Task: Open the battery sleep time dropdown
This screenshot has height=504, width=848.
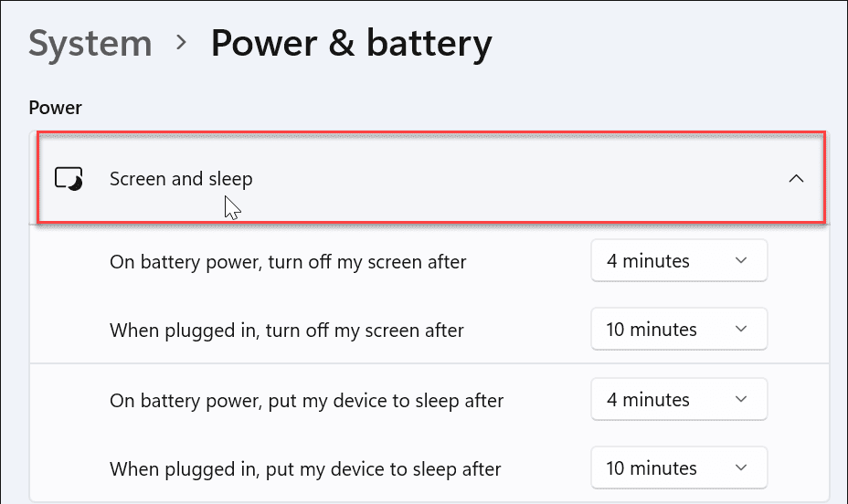Action: coord(678,400)
